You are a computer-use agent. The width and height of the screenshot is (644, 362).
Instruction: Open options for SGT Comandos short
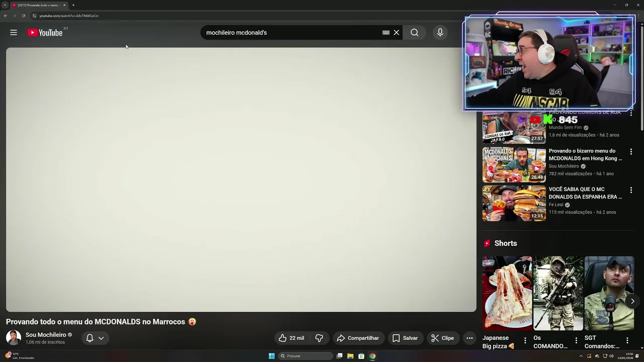[x=627, y=340]
